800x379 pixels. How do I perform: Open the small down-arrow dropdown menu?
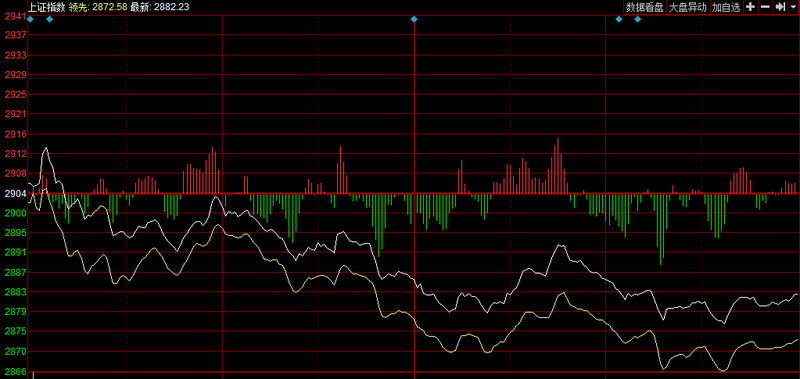tap(793, 7)
